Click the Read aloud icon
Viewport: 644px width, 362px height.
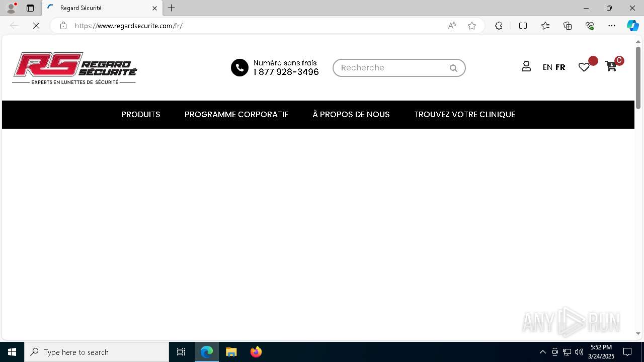tap(452, 26)
